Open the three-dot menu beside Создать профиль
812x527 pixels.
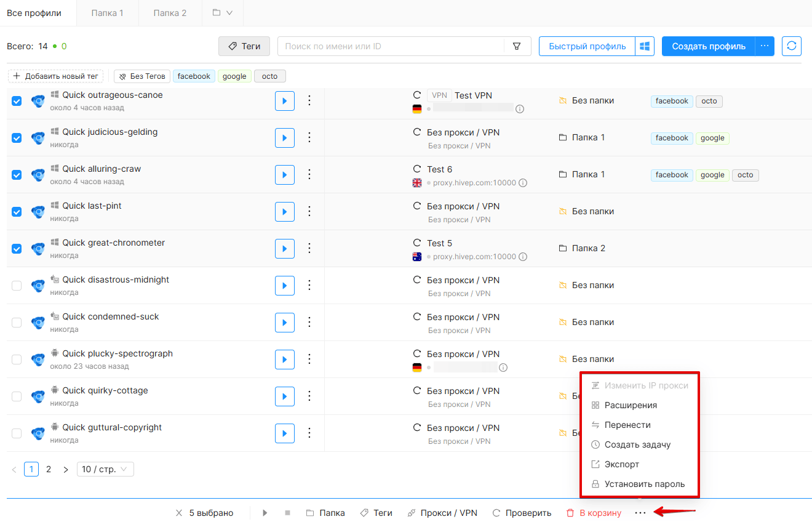[x=765, y=46]
